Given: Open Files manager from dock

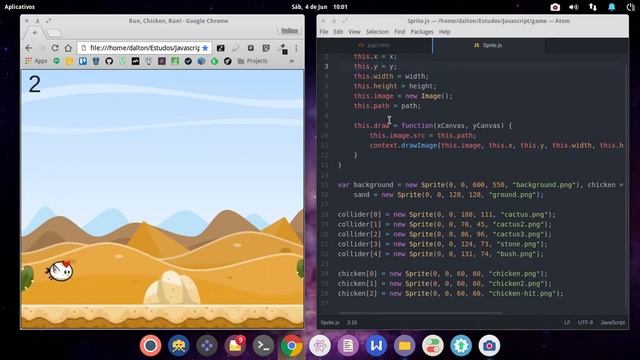Looking at the screenshot, I should (x=404, y=346).
